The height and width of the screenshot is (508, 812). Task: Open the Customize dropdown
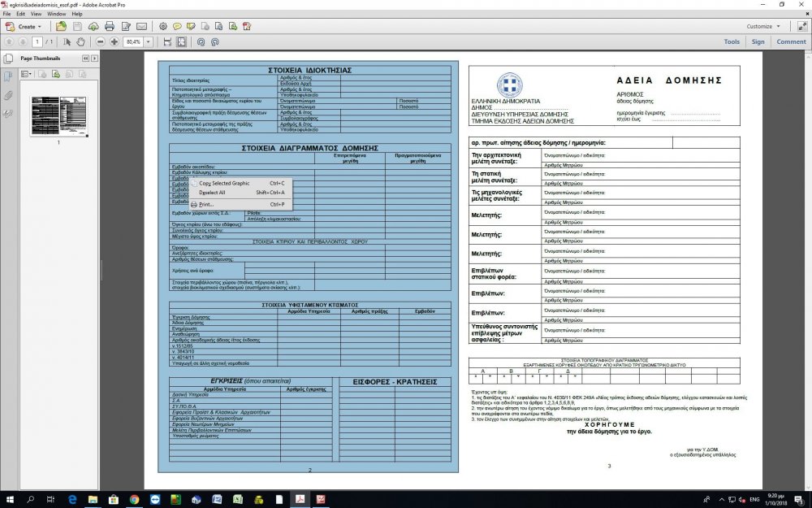(763, 26)
